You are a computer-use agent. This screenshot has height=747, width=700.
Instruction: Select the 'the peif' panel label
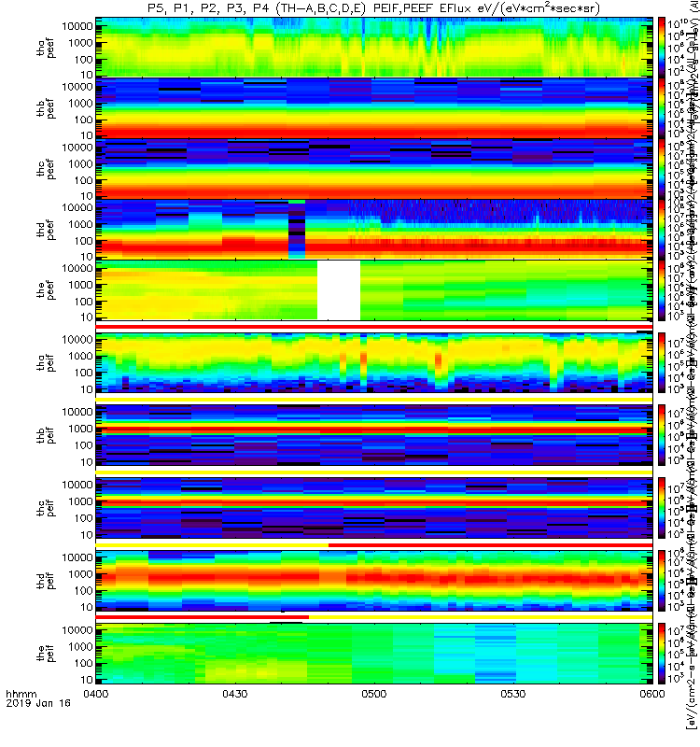(46, 653)
